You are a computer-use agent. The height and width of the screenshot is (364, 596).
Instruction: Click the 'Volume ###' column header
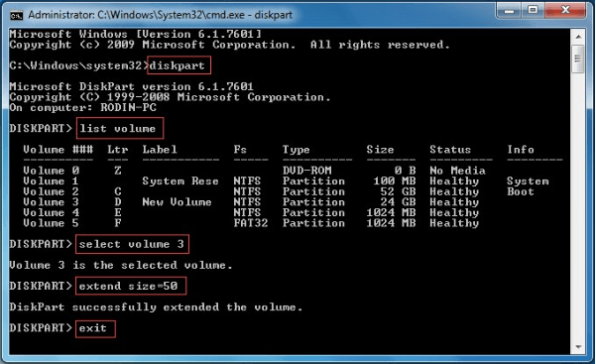[x=58, y=150]
